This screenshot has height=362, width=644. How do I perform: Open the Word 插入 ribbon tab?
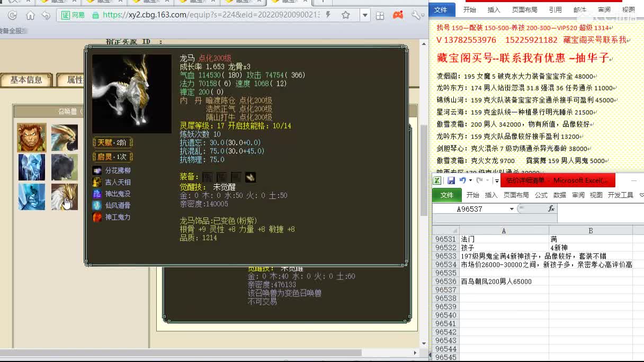pyautogui.click(x=494, y=10)
